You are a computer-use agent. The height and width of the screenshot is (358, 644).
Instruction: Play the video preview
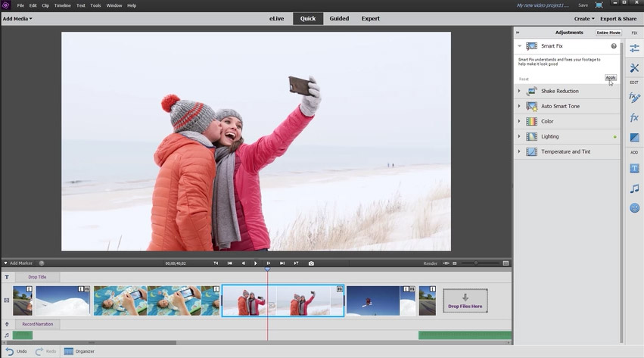tap(256, 263)
